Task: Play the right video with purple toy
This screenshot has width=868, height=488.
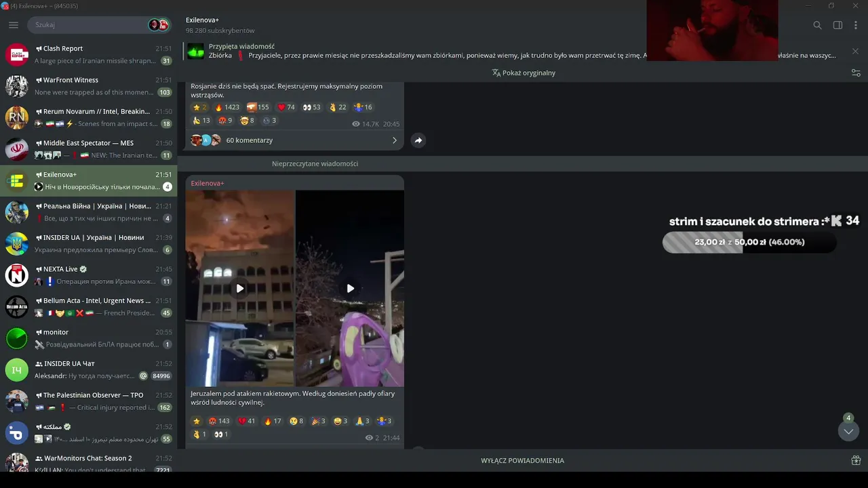Action: pyautogui.click(x=350, y=289)
